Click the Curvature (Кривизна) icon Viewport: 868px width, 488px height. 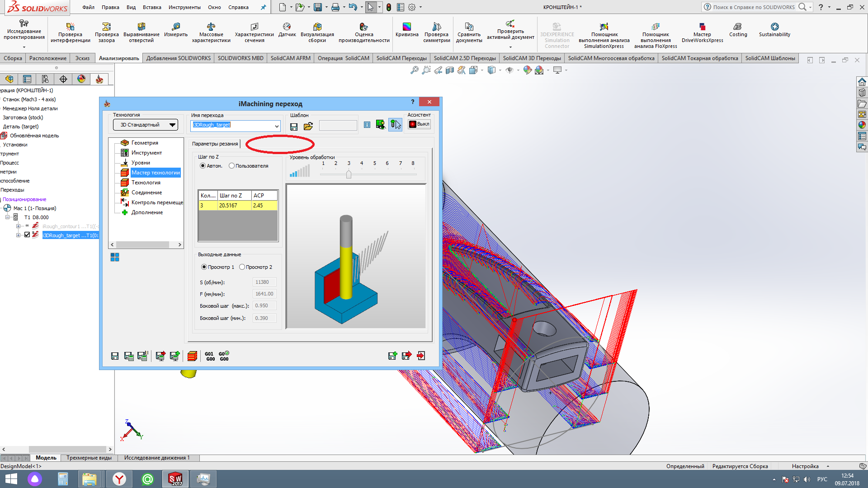click(407, 27)
